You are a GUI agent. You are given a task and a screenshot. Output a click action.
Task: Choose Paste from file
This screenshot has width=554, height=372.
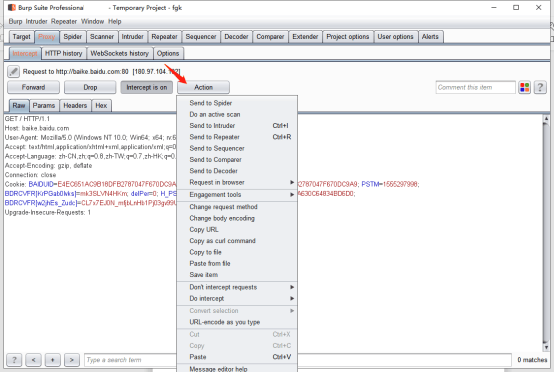(x=237, y=264)
